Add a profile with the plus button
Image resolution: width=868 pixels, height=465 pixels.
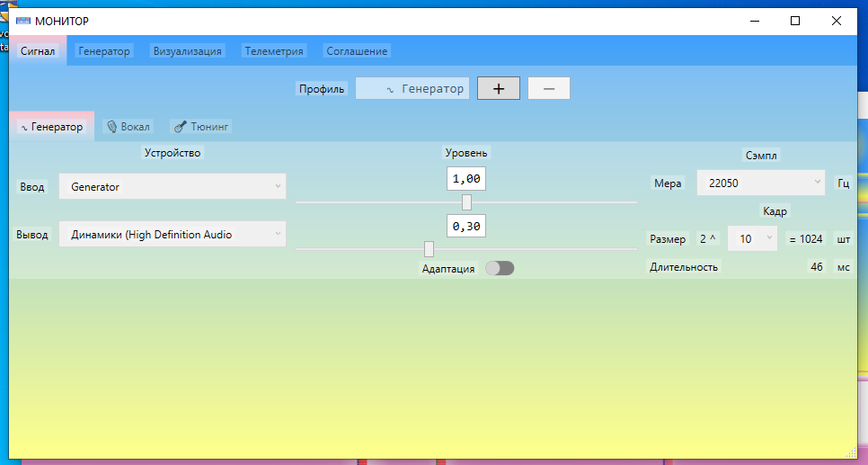[x=499, y=88]
